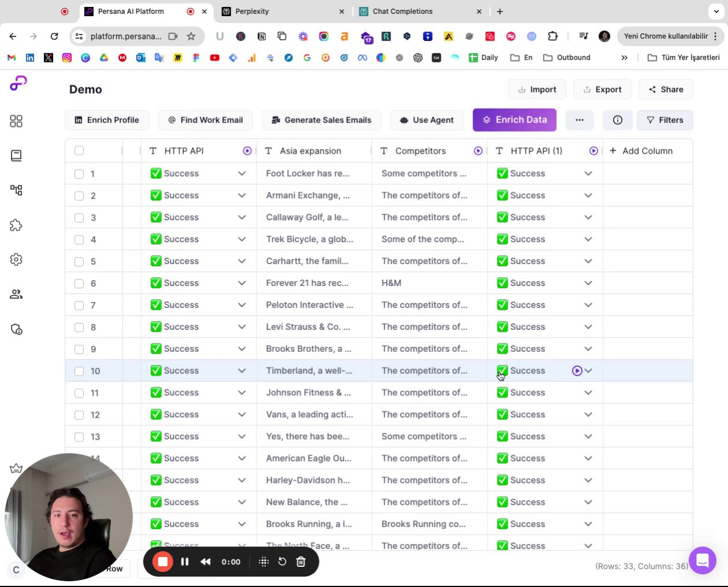The image size is (728, 587).
Task: Check the row 13 checkbox
Action: pyautogui.click(x=79, y=437)
